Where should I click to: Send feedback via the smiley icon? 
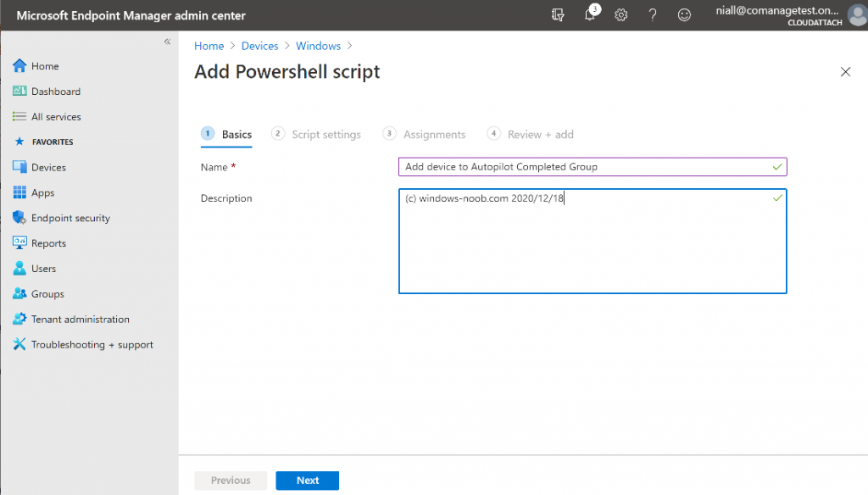(684, 14)
